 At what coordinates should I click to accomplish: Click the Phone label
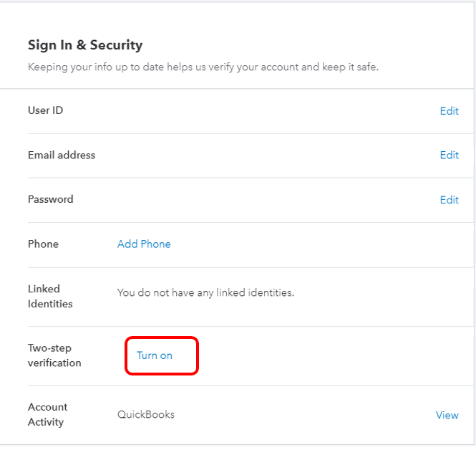43,244
